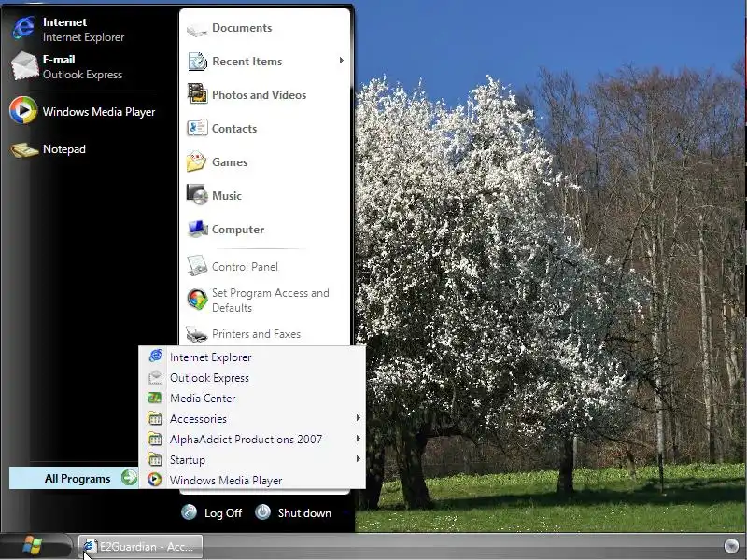Click the Set Program Access and Defaults icon
The width and height of the screenshot is (747, 560).
pyautogui.click(x=197, y=300)
